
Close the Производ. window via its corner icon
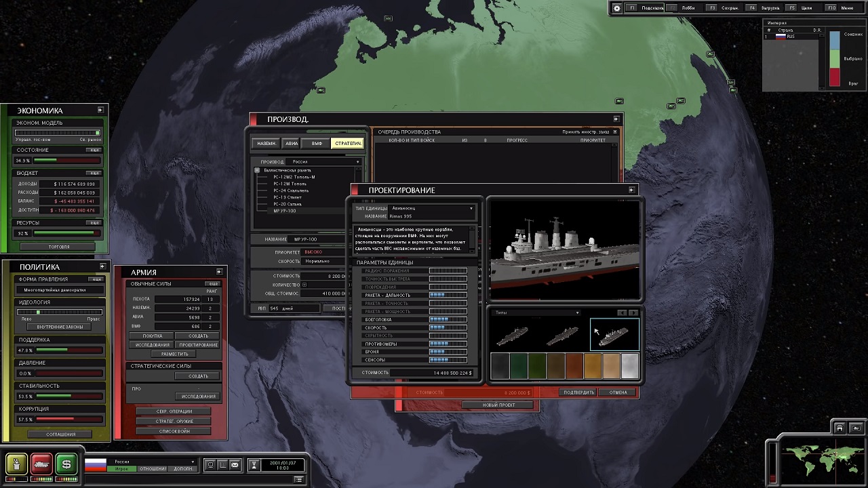tap(616, 119)
